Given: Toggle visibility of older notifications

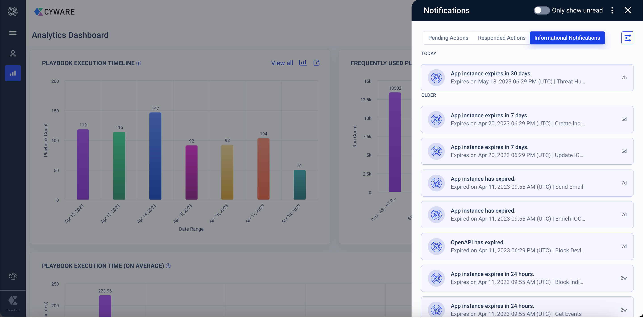Looking at the screenshot, I should coord(429,95).
